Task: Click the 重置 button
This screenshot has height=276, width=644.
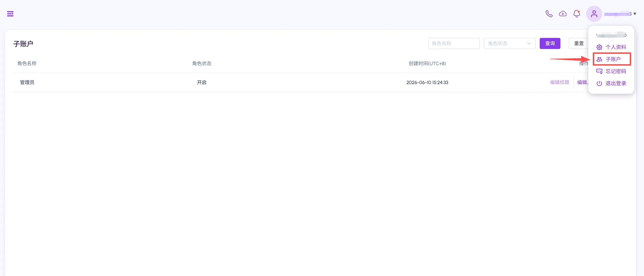Action: [x=579, y=43]
